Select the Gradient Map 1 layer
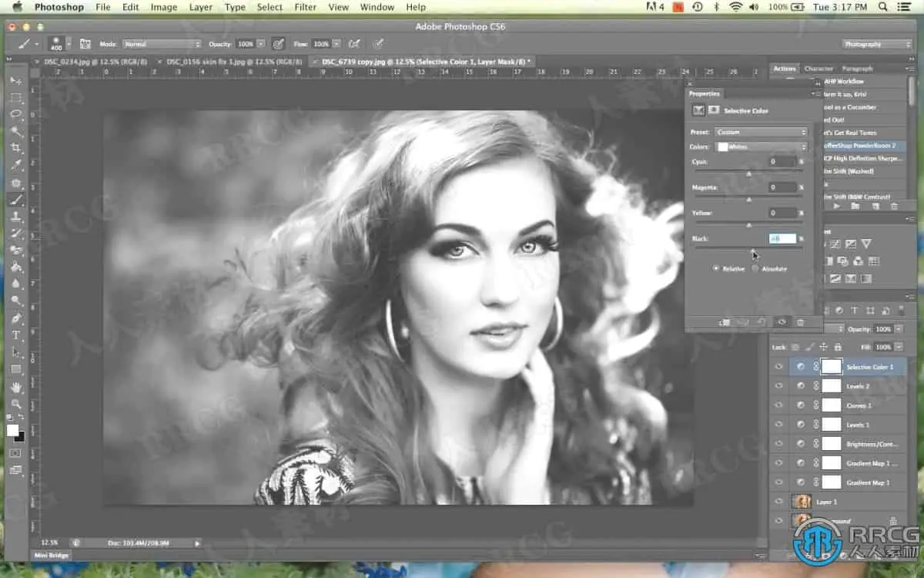The image size is (924, 578). pos(867,482)
